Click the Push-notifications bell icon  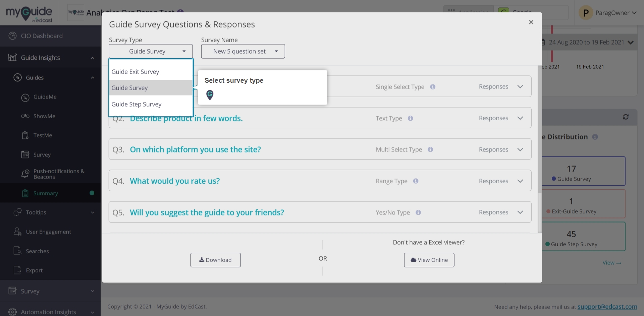click(x=25, y=174)
